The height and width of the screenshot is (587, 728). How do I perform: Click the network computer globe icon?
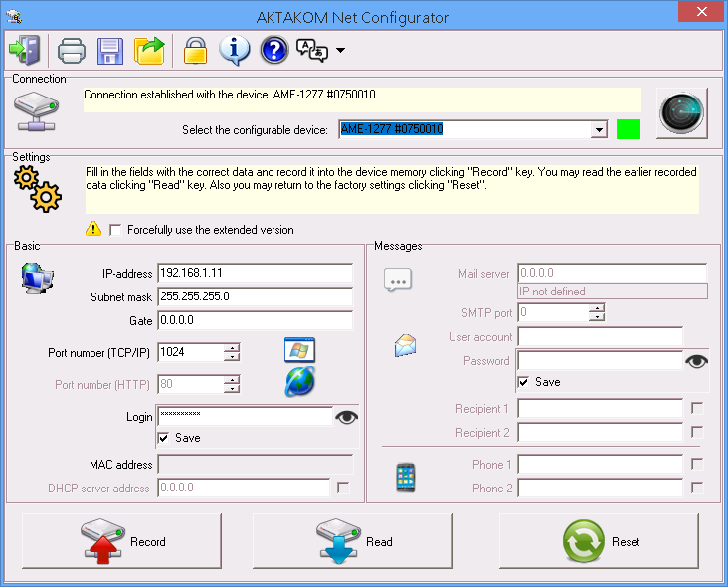click(x=38, y=278)
